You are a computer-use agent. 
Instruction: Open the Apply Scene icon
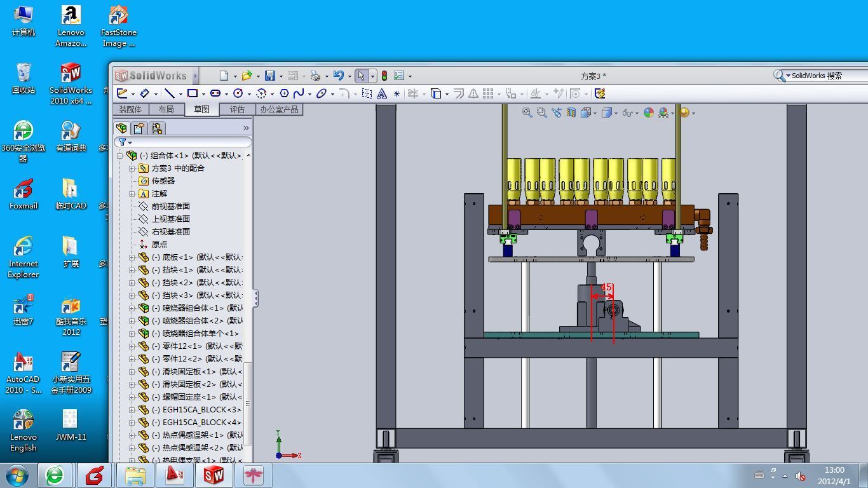(x=663, y=112)
